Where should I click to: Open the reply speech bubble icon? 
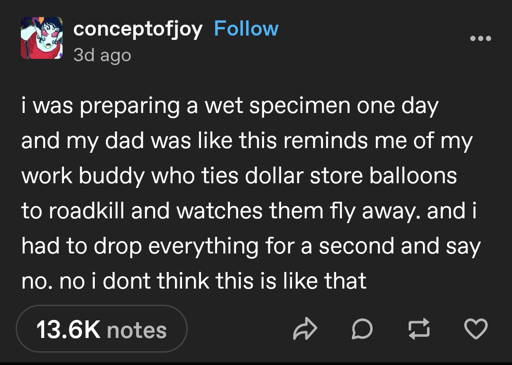tap(362, 329)
